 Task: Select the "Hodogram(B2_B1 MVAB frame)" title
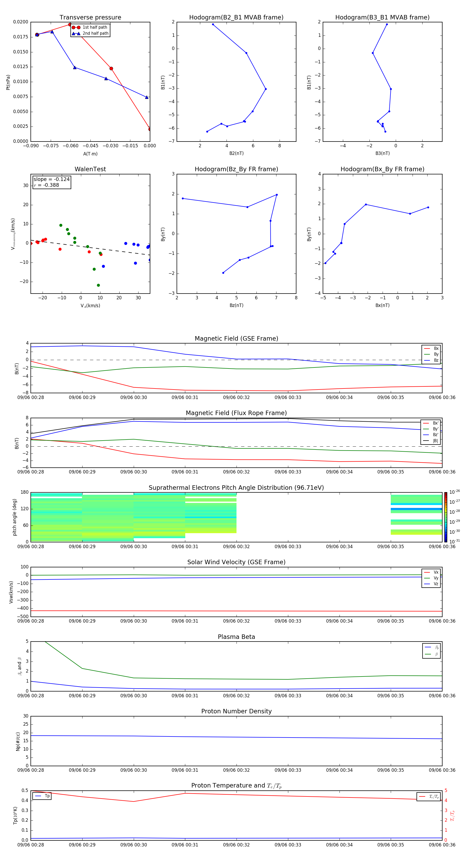click(x=236, y=18)
